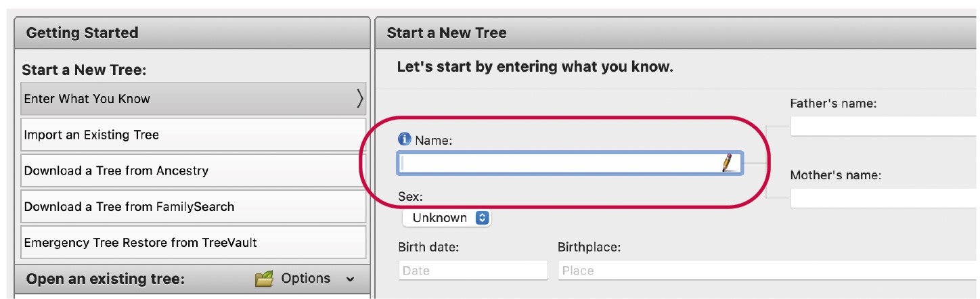The image size is (980, 299).
Task: Click the blue info icon beside Name
Action: (x=405, y=139)
